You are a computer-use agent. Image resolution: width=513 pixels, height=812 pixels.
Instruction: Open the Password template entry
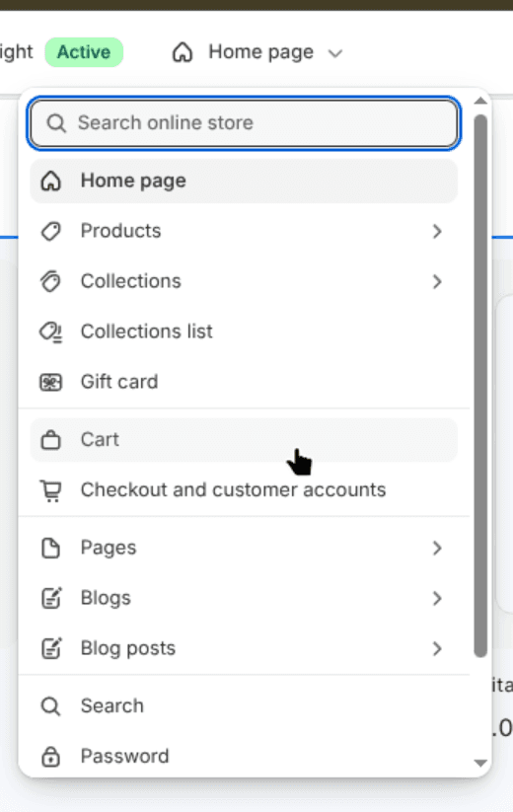(244, 757)
